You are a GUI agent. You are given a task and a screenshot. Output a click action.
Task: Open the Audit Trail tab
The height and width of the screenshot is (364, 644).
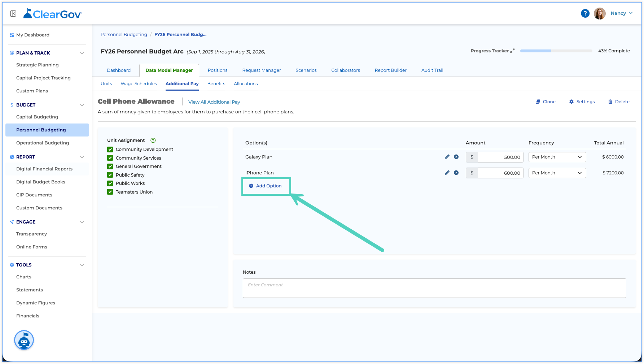432,70
